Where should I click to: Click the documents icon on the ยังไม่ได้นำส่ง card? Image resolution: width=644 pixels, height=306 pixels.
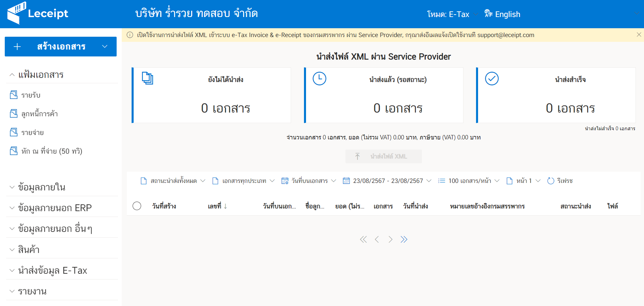[x=147, y=78]
